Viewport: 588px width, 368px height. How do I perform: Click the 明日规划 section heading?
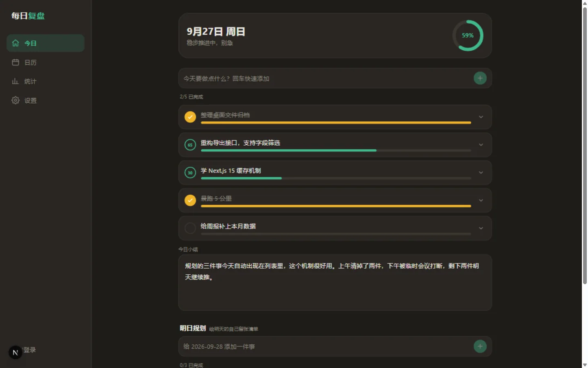tap(193, 328)
